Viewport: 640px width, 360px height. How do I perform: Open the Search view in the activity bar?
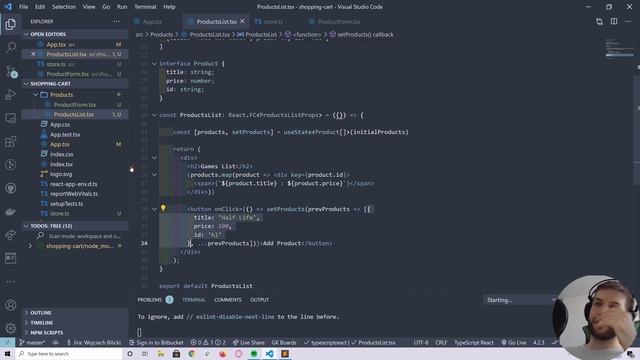(x=11, y=47)
